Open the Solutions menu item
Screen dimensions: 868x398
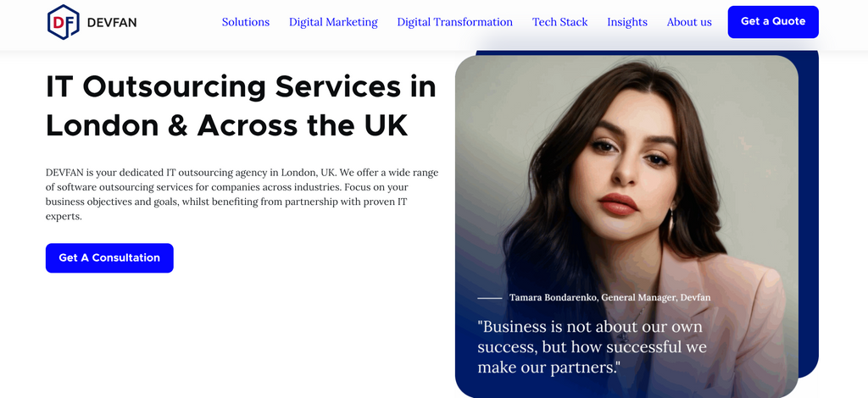246,22
